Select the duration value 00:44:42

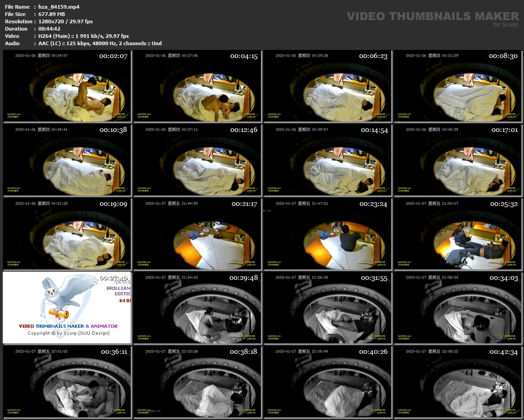point(49,29)
